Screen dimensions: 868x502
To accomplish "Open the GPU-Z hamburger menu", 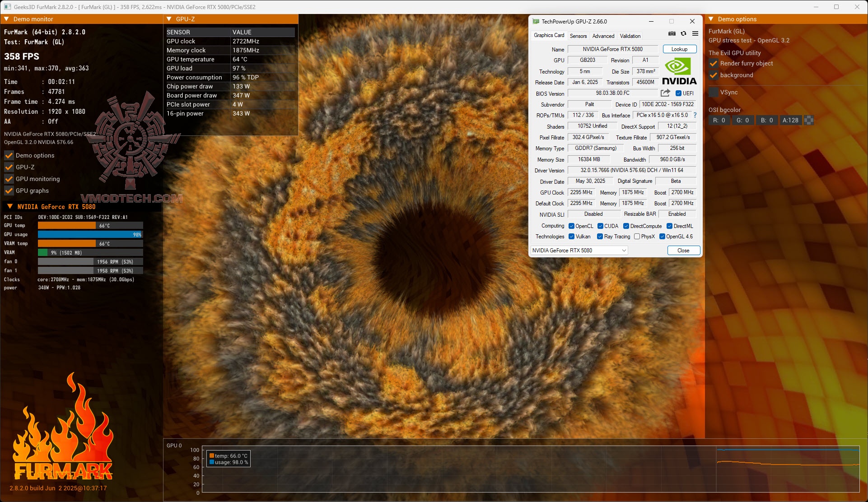I will click(695, 33).
